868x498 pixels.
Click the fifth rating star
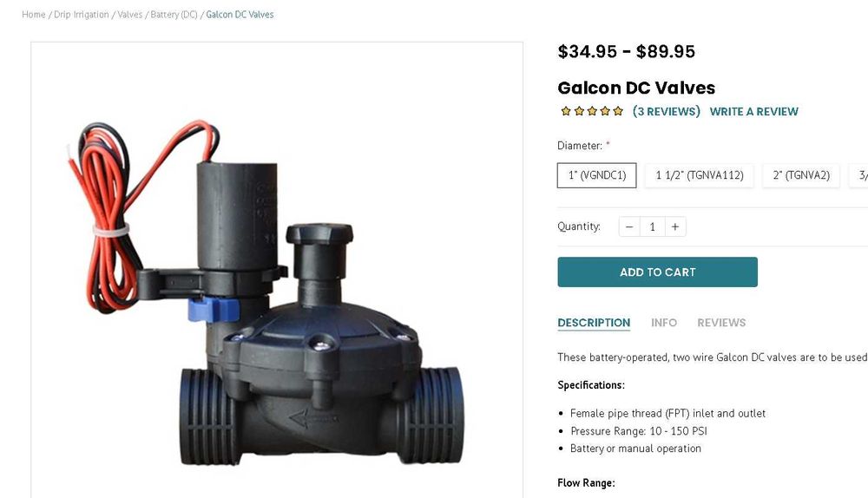[x=618, y=111]
